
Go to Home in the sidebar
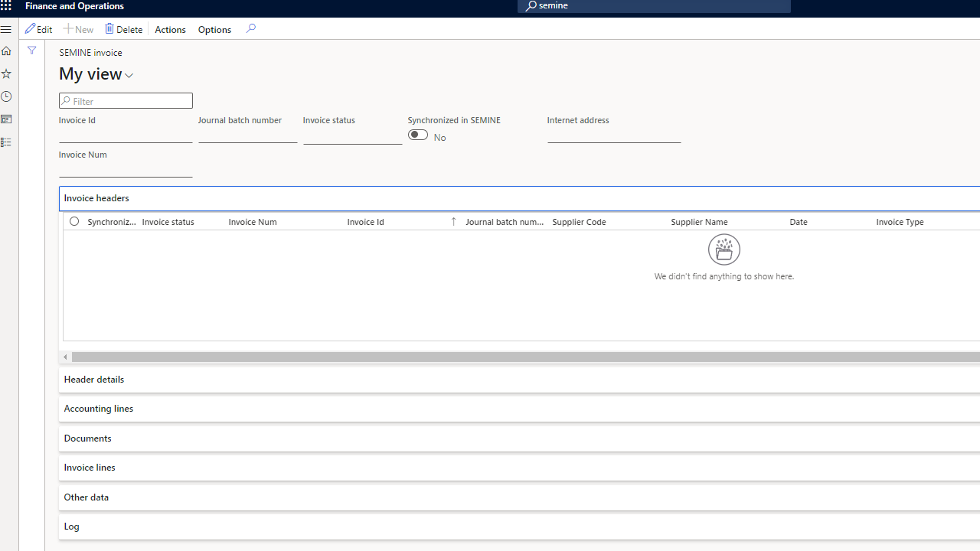6,51
